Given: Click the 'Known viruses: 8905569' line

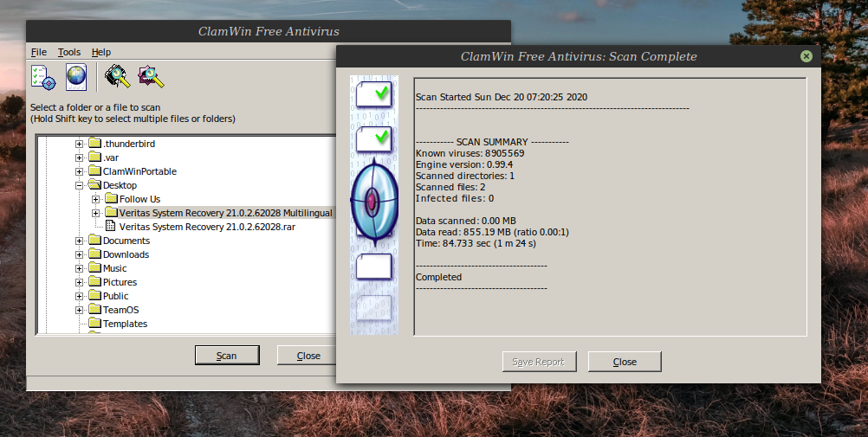Looking at the screenshot, I should point(470,153).
